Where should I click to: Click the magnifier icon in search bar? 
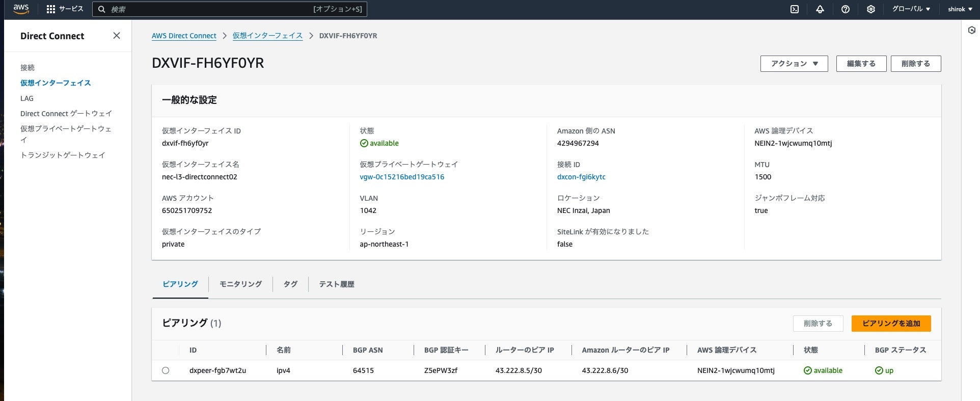[x=101, y=9]
